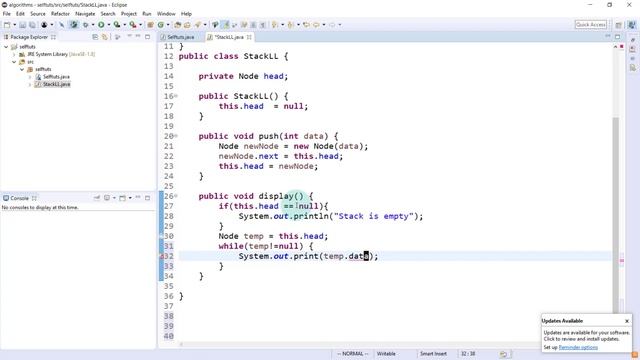
Task: Select StackLL.java in Package Explorer
Action: [x=57, y=84]
